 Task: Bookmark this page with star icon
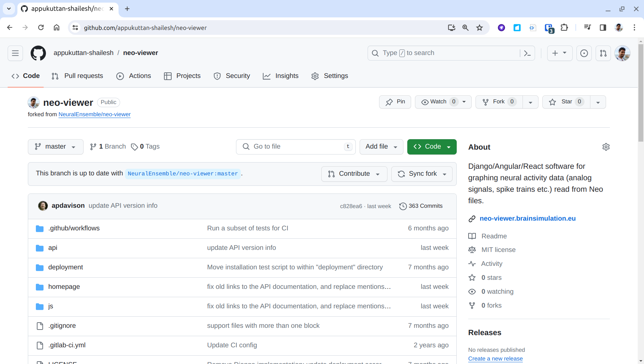479,28
